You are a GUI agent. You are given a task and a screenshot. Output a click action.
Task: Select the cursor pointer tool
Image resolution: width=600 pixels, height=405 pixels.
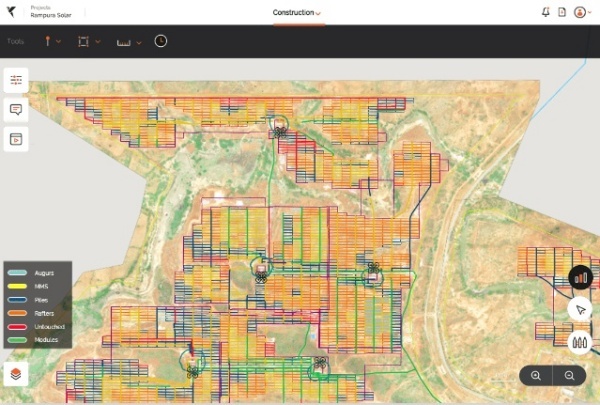tap(580, 309)
